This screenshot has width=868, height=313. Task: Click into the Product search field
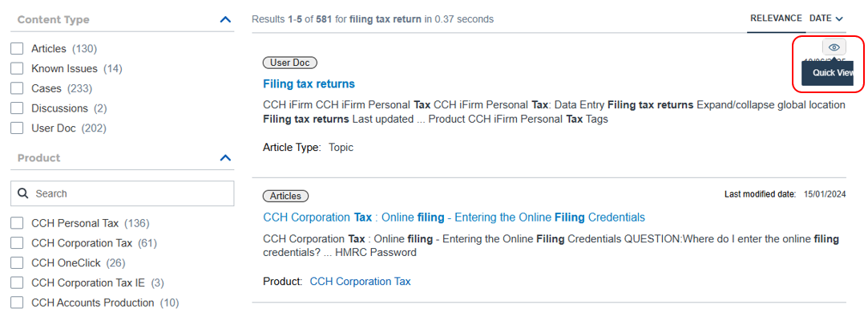123,193
